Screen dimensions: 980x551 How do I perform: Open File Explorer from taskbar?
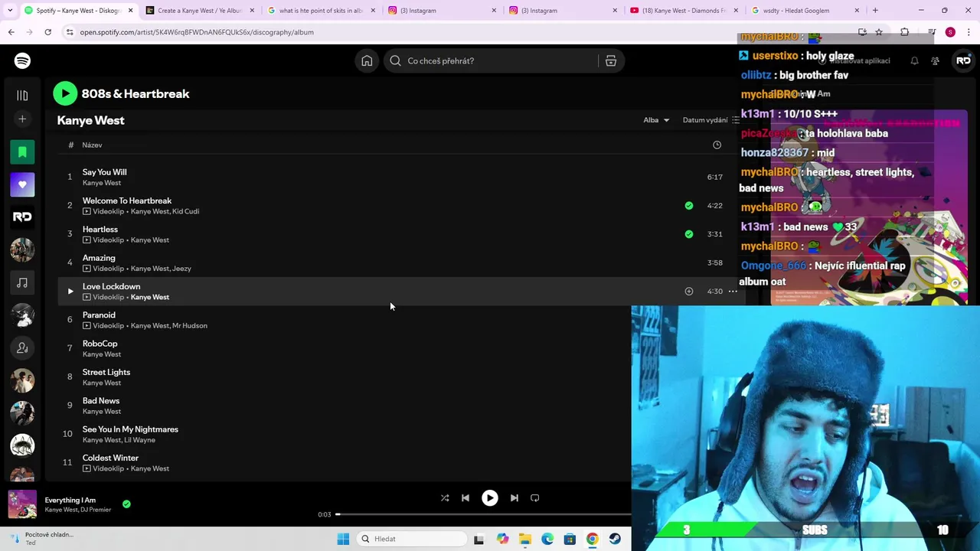[x=525, y=540]
